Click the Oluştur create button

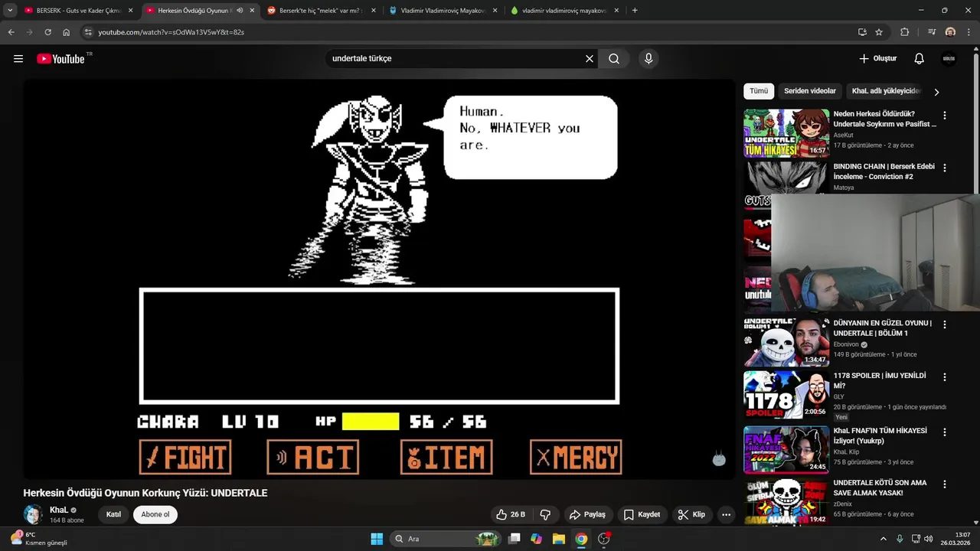point(877,59)
